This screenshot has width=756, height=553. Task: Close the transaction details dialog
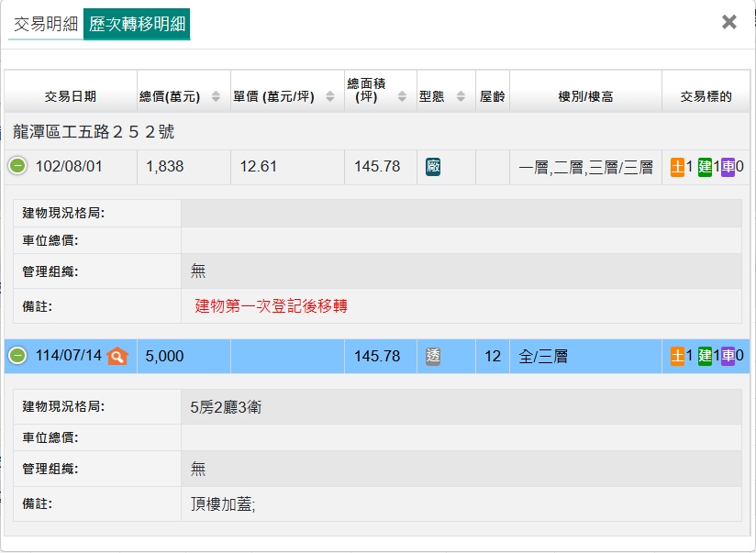tap(729, 22)
